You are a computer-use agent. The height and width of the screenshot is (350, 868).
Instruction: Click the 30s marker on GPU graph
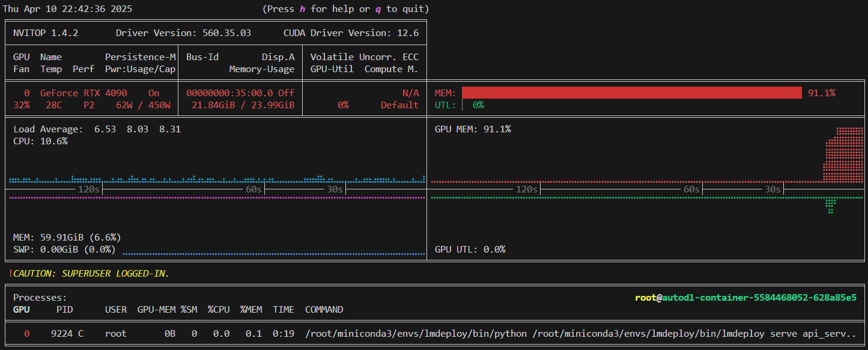[772, 189]
